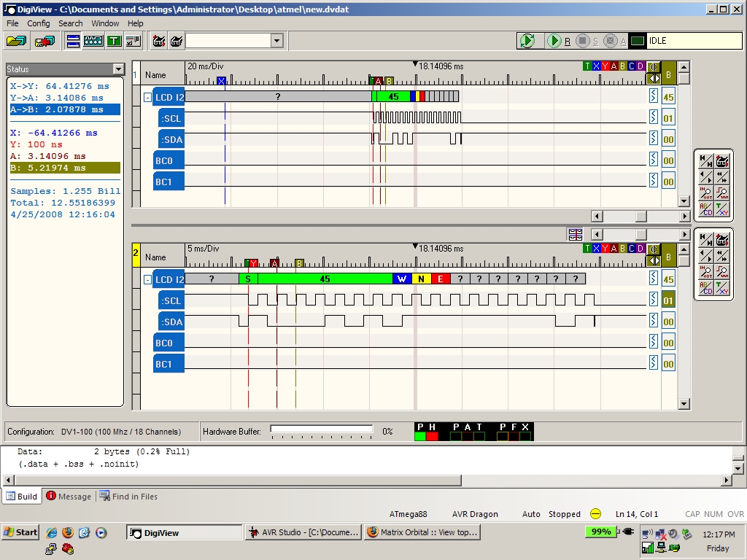This screenshot has height=560, width=747.
Task: Start auto-repeat capture with circular arrows button
Action: point(527,41)
